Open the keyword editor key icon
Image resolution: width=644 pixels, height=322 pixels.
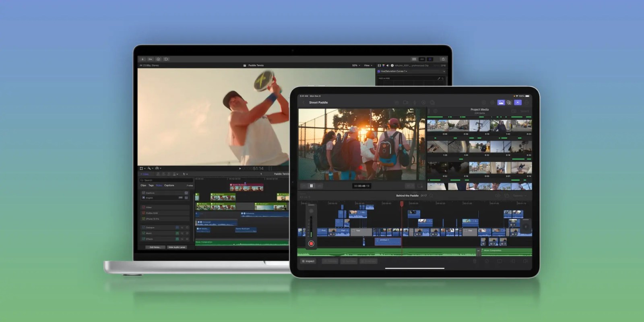pyautogui.click(x=150, y=59)
